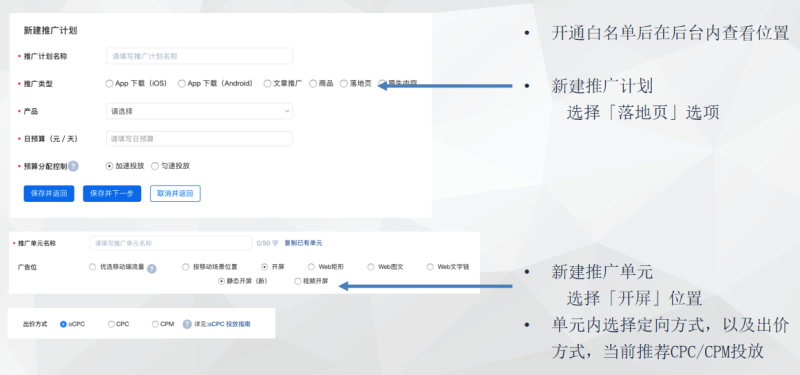Click the 0/50 字 character counter
The width and height of the screenshot is (800, 375).
click(x=268, y=243)
